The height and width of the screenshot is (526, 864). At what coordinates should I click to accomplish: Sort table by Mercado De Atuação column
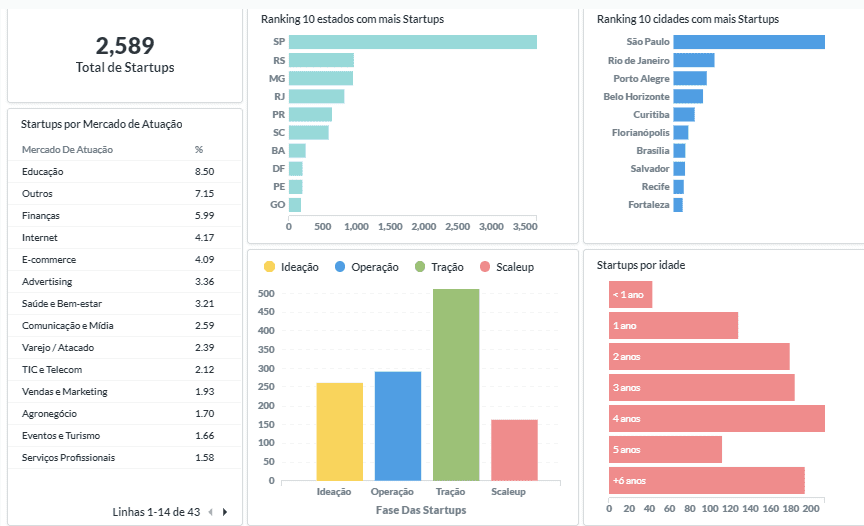click(x=67, y=150)
